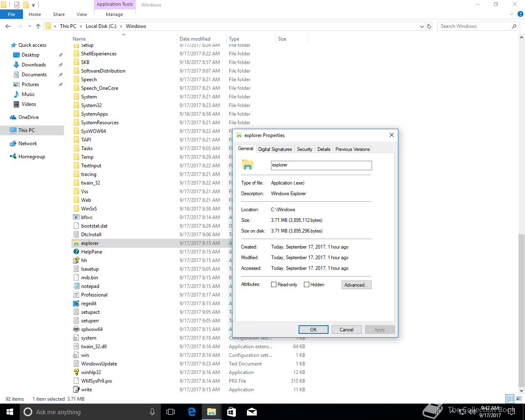Open the Mail app from taskbar
This screenshot has width=525, height=420.
(x=251, y=412)
